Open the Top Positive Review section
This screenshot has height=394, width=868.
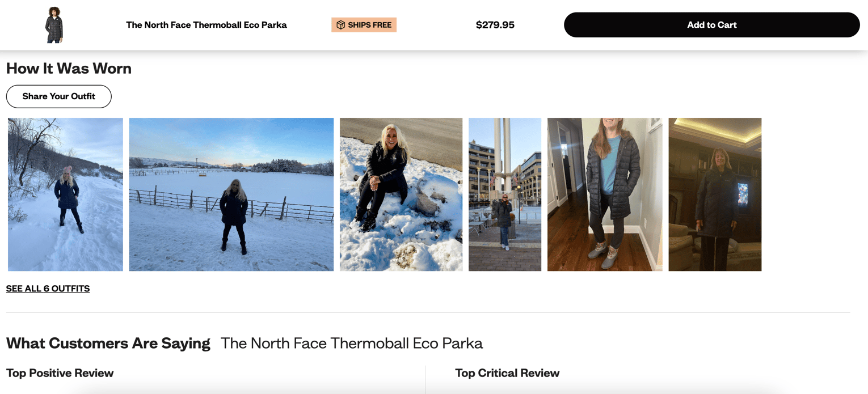[x=59, y=372]
